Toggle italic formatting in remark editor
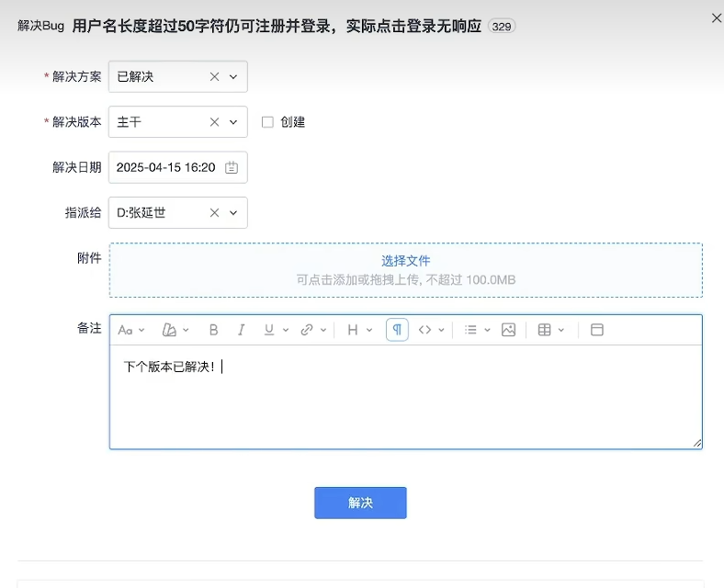Viewport: 724px width, 588px height. pyautogui.click(x=241, y=330)
